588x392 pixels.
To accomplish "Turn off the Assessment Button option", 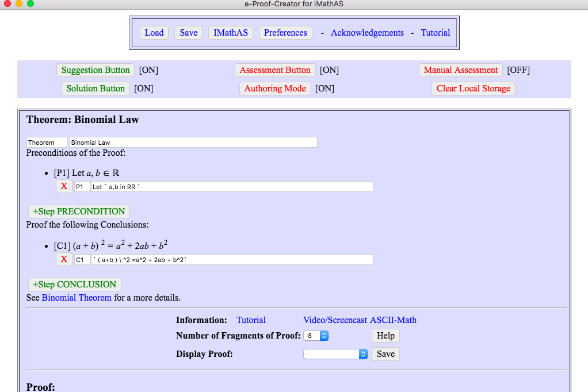I will tap(275, 70).
